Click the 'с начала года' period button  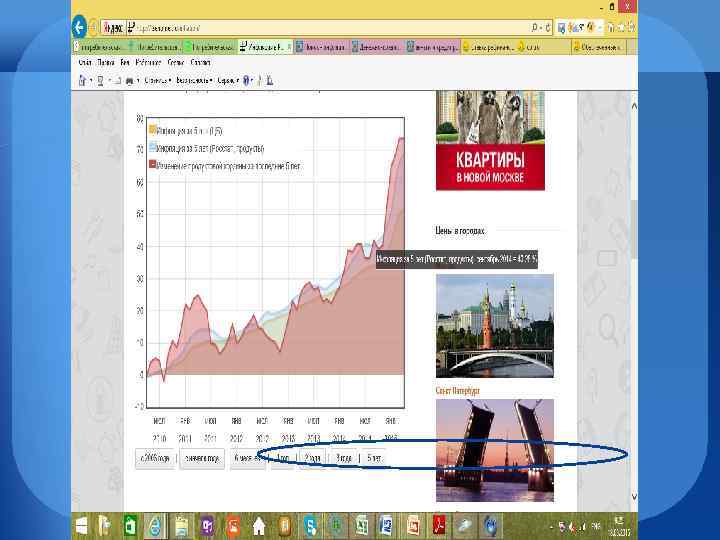click(202, 458)
